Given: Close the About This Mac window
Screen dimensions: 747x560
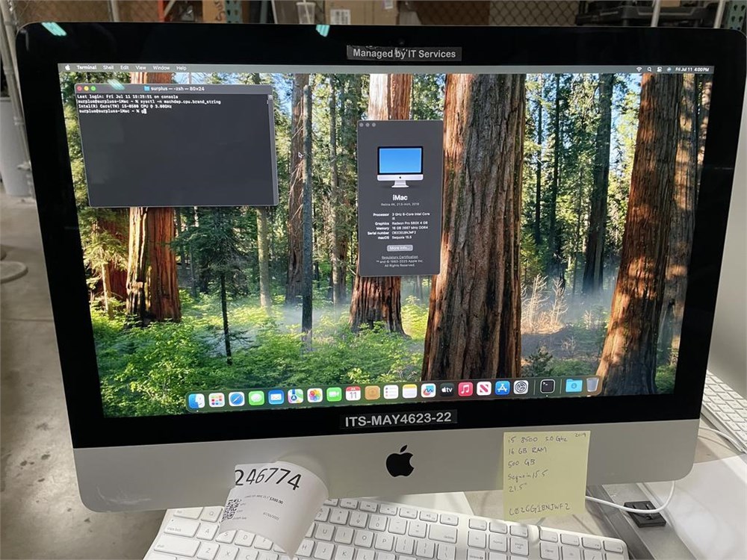Looking at the screenshot, I should 362,125.
